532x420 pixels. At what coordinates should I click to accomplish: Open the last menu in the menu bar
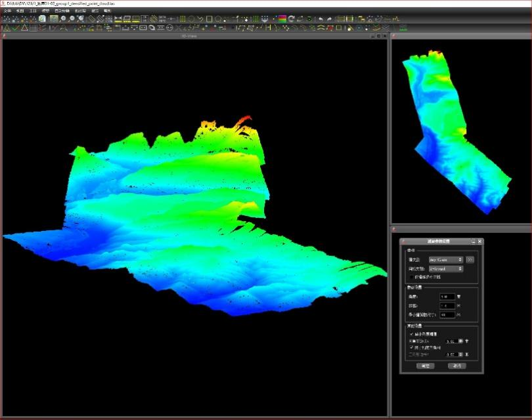tap(108, 11)
